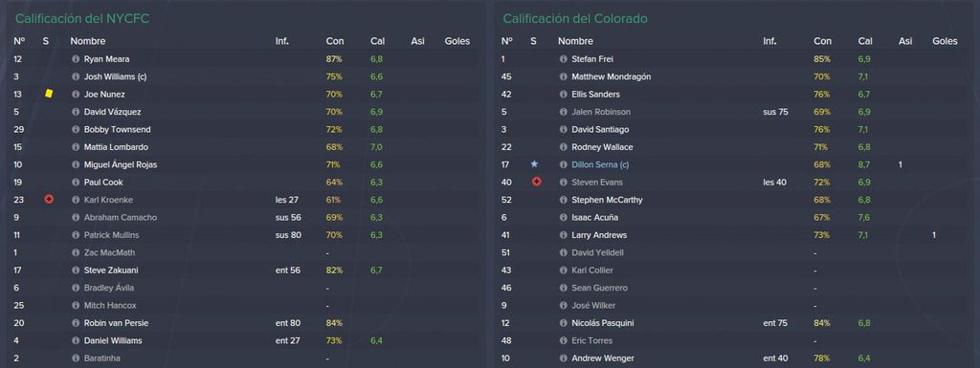
Task: Sort NYCFC players by Nombre header
Action: 87,41
